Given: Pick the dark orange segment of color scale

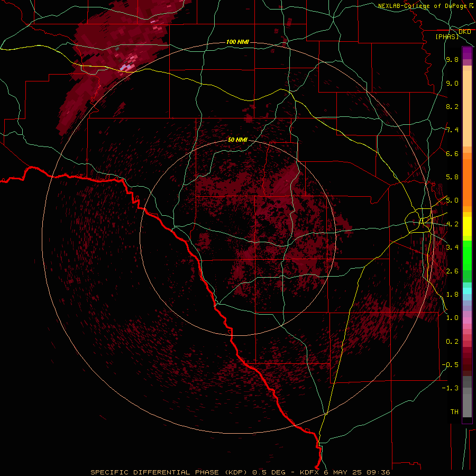Looking at the screenshot, I should [x=467, y=183].
